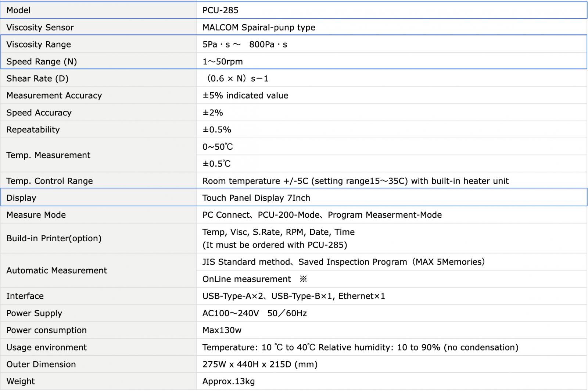588x391 pixels.
Task: Click '±5% indicated value' cell
Action: click(x=392, y=96)
